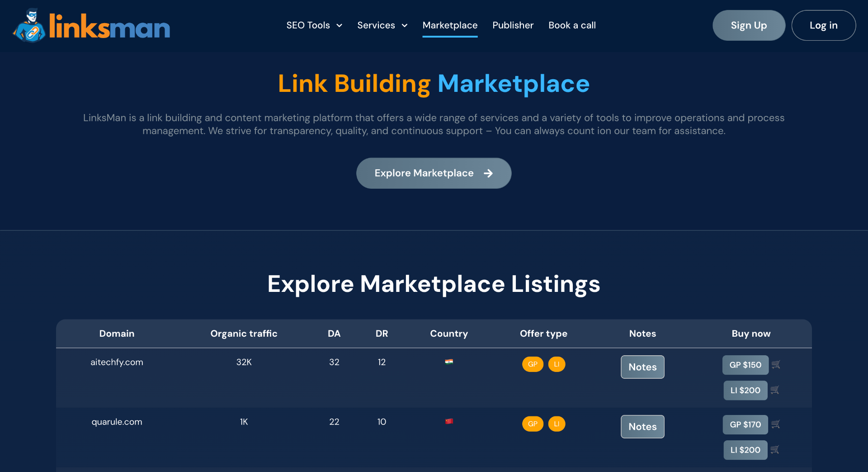
Task: Open the Book a call nav link
Action: (x=572, y=25)
